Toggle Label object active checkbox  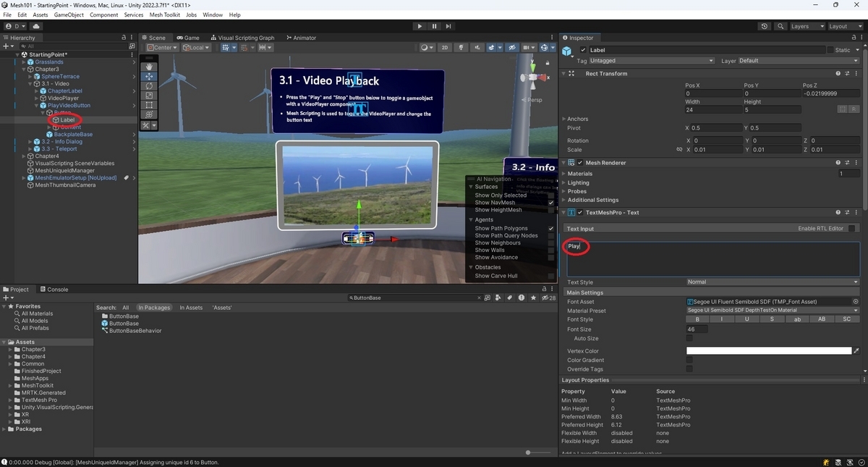click(584, 50)
